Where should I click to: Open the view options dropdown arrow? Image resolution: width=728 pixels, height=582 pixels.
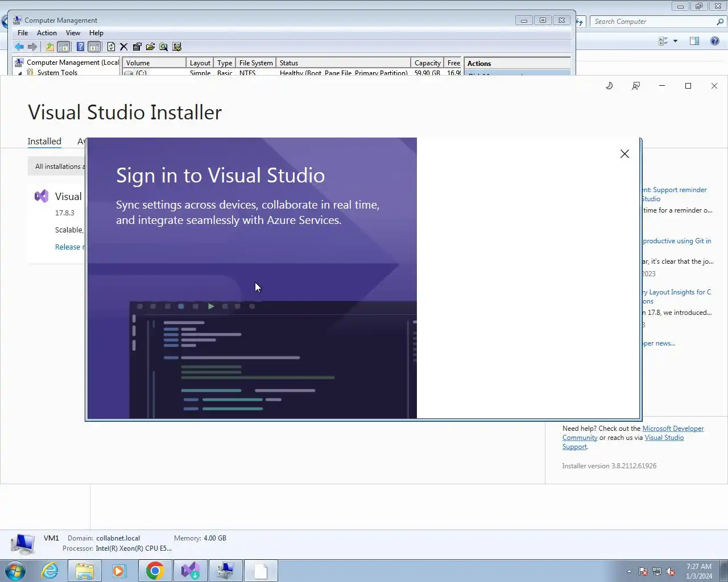tap(675, 41)
